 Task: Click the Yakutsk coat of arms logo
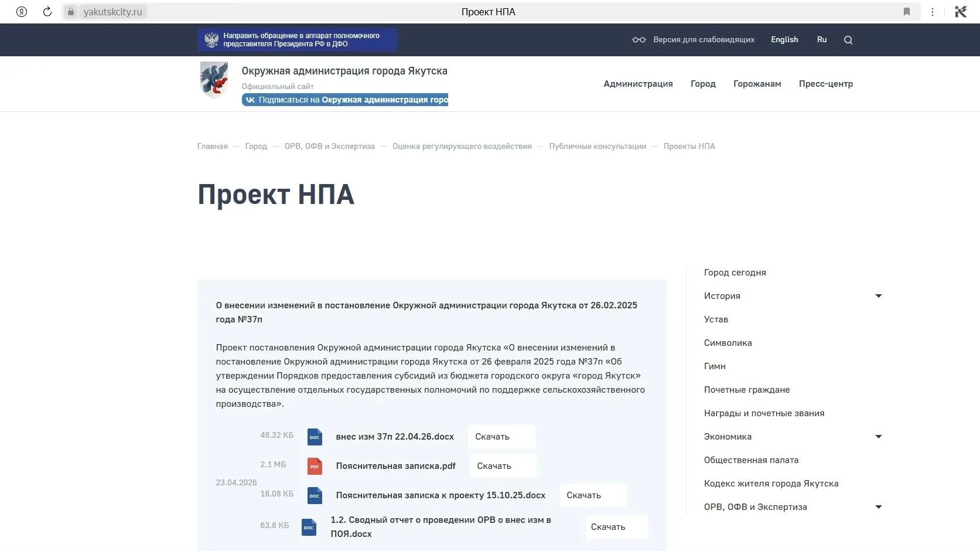click(x=214, y=80)
